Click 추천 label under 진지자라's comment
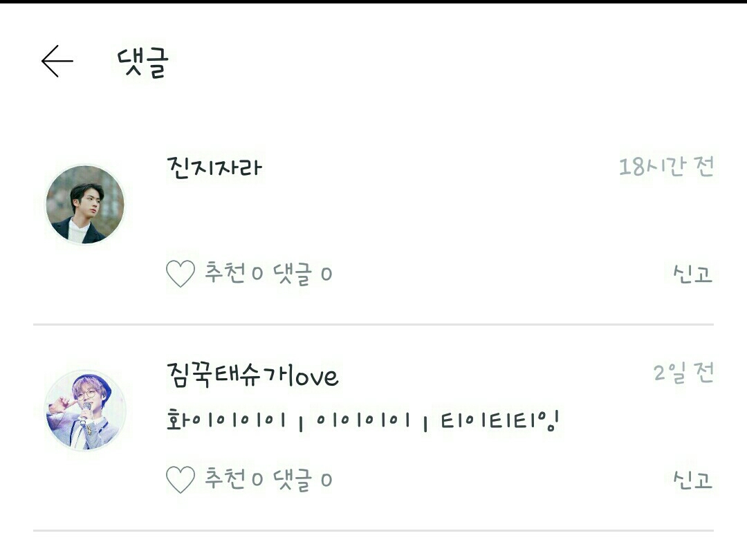The width and height of the screenshot is (747, 560). point(225,273)
